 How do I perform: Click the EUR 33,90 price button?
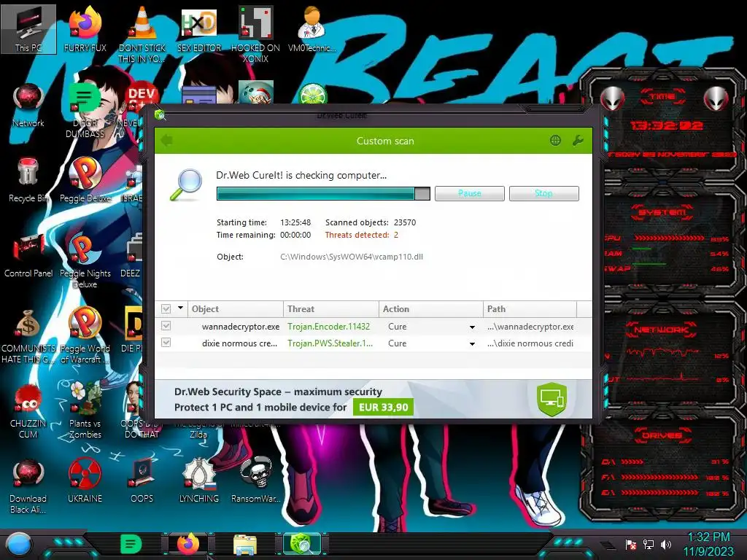tap(383, 407)
